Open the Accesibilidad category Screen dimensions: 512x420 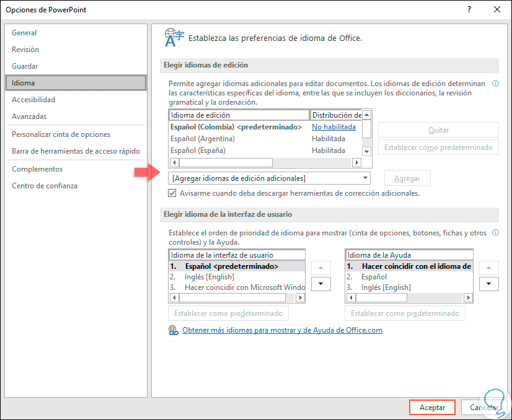(x=76, y=100)
